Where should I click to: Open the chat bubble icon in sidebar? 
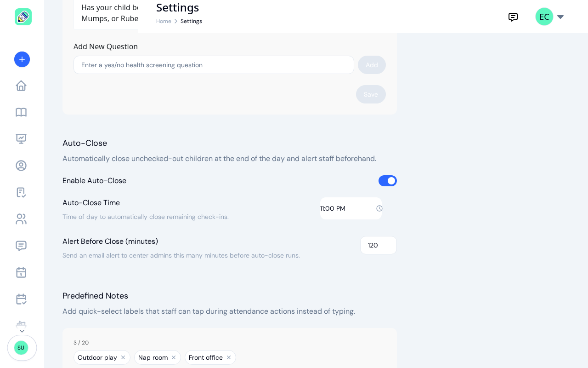pyautogui.click(x=21, y=246)
